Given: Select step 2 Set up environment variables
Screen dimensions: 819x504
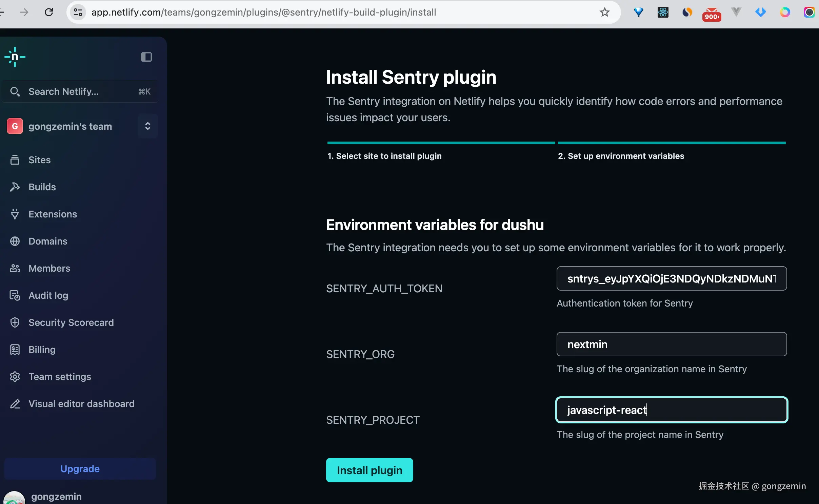Looking at the screenshot, I should (x=621, y=156).
